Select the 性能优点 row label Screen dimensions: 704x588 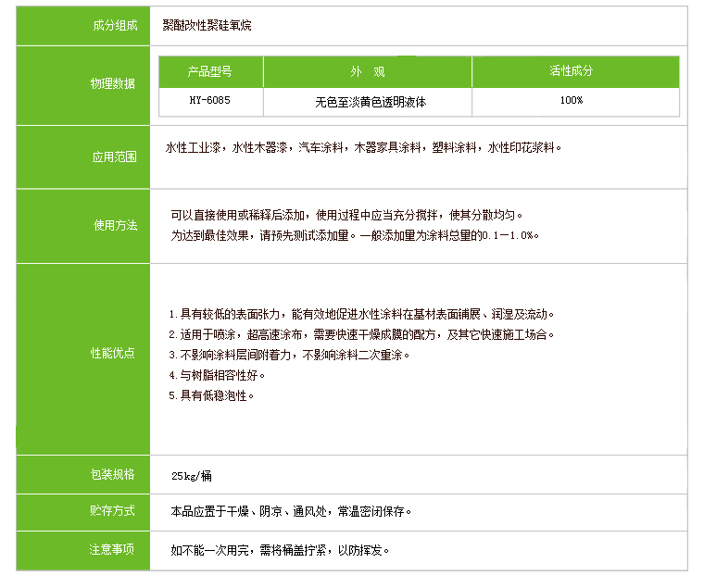(112, 354)
